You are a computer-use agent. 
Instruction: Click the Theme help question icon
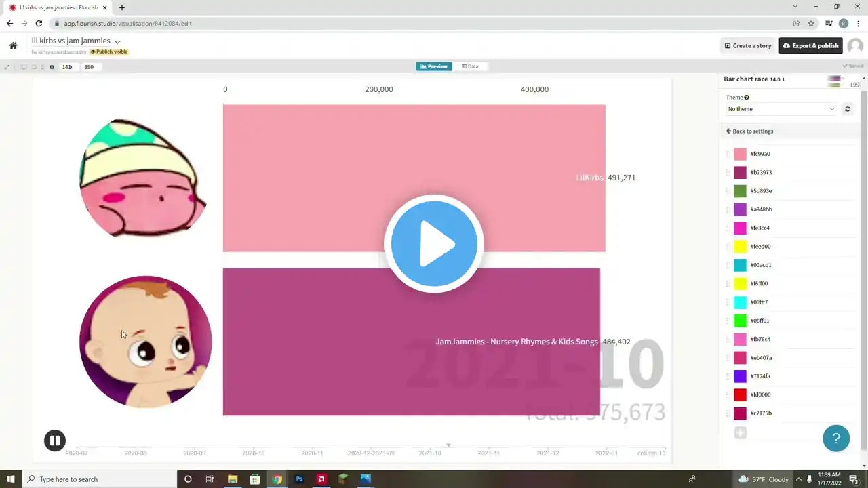coord(747,98)
